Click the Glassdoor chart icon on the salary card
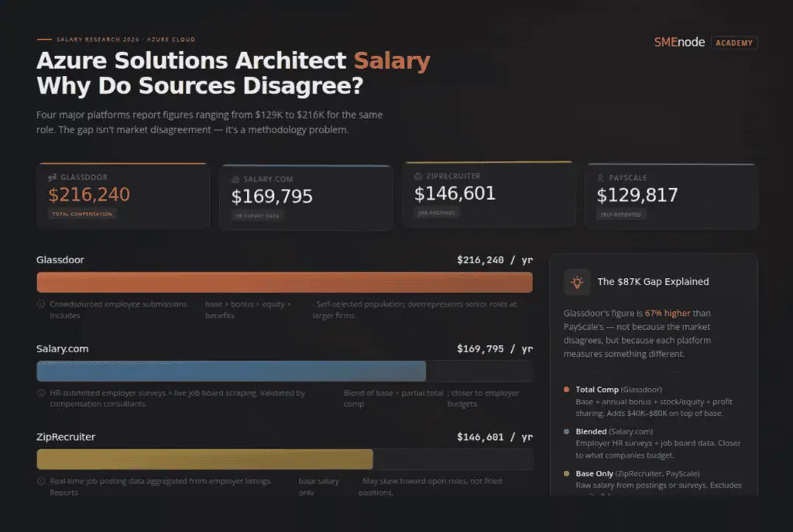This screenshot has width=793, height=532. [50, 177]
